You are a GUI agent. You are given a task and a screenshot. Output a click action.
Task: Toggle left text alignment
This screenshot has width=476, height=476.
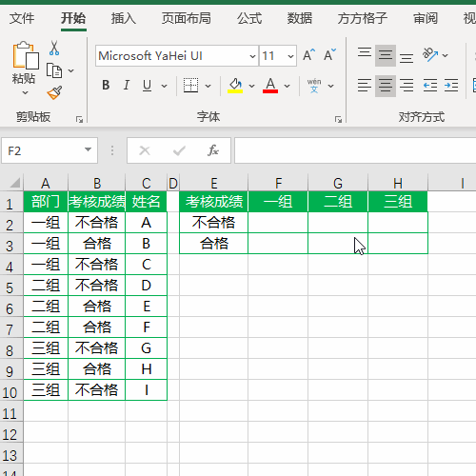click(x=365, y=86)
